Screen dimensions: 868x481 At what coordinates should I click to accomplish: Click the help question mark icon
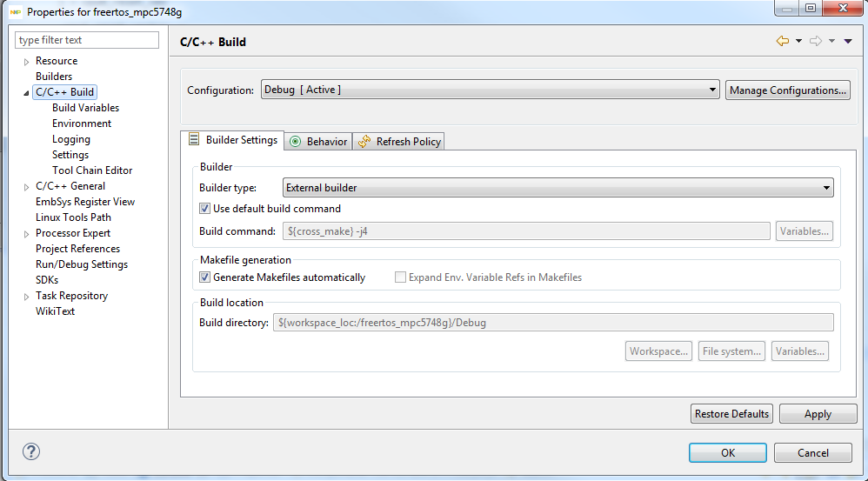[31, 451]
